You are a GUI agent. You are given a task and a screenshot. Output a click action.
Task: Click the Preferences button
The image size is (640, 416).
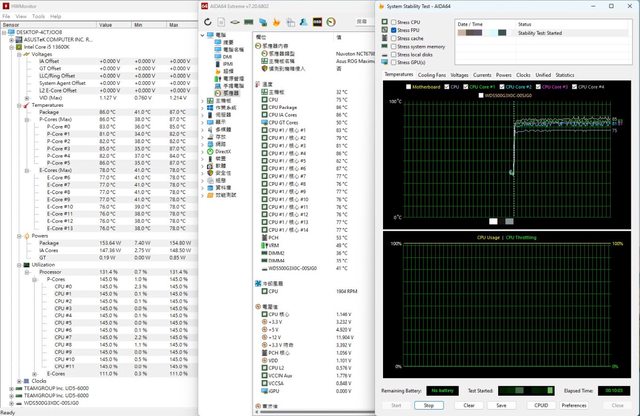(573, 405)
